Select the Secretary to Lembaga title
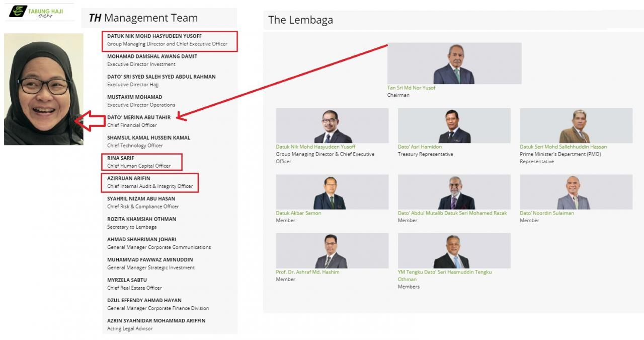 coord(132,227)
